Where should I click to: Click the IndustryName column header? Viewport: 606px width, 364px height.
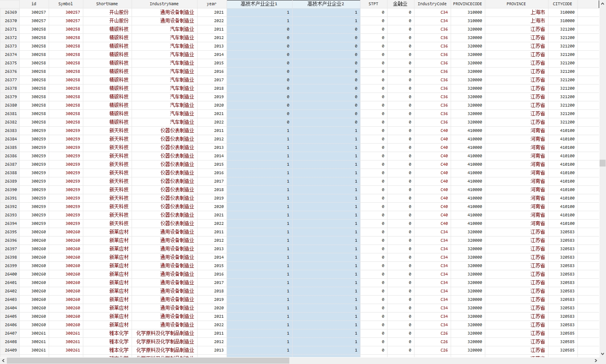click(164, 4)
